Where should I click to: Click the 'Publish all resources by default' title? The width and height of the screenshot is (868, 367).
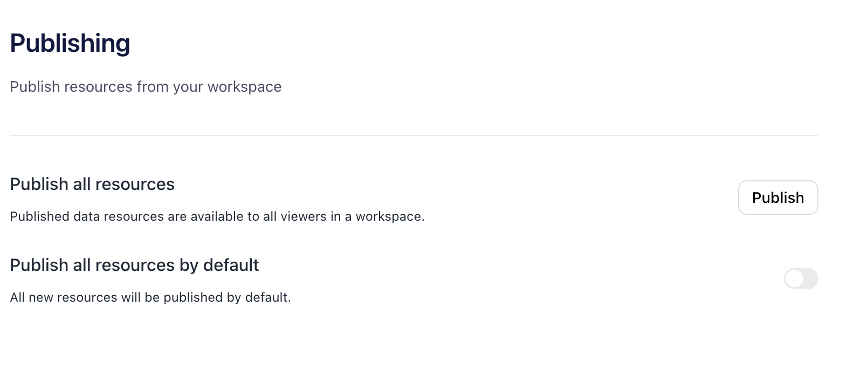[134, 265]
